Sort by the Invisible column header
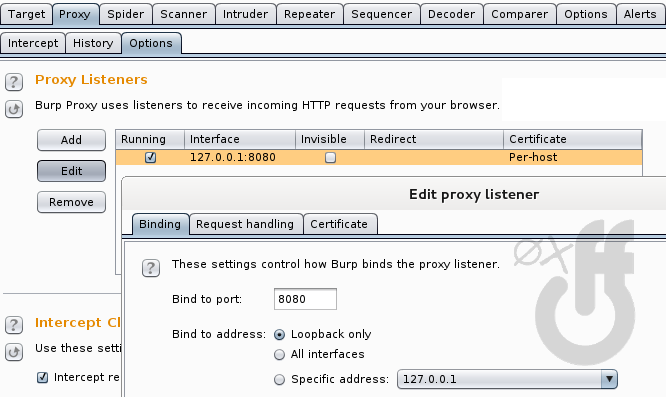The image size is (666, 397). (330, 139)
